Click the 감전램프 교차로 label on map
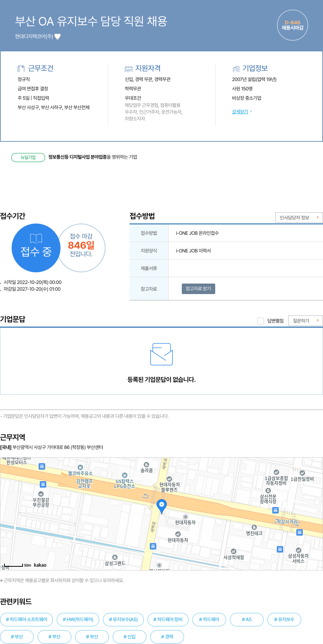323x644 pixels. [84, 483]
